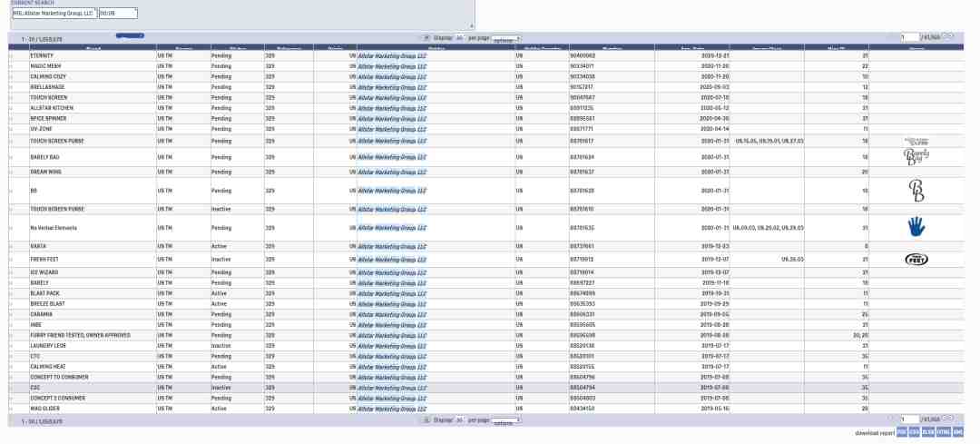Screen dimensions: 980x444
Task: Tick the checkbox for DREAM WING row
Action: tap(11, 172)
